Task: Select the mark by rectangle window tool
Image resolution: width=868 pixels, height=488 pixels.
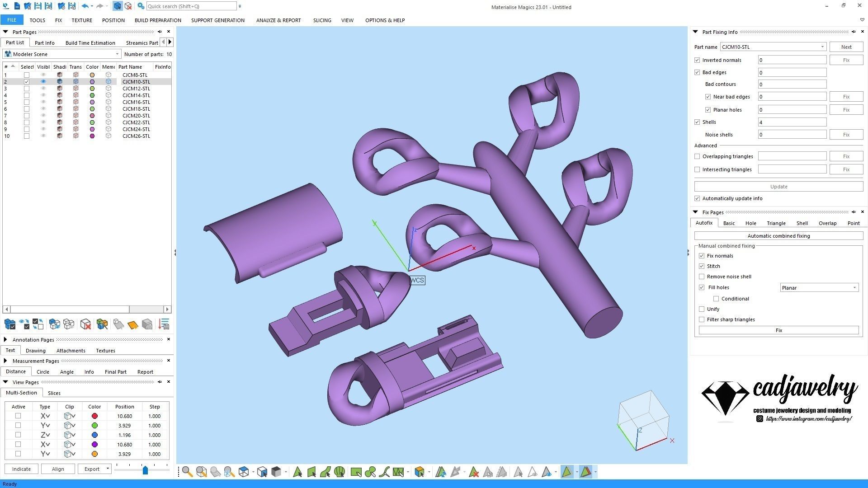Action: click(356, 472)
